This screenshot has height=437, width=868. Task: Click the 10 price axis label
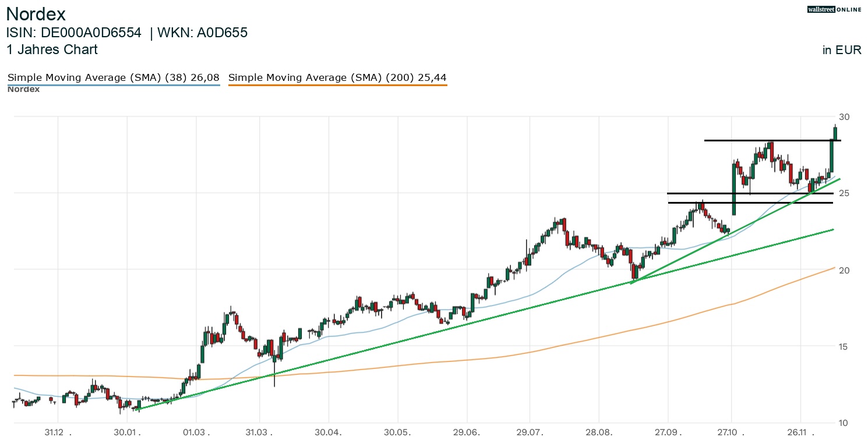[x=844, y=422]
